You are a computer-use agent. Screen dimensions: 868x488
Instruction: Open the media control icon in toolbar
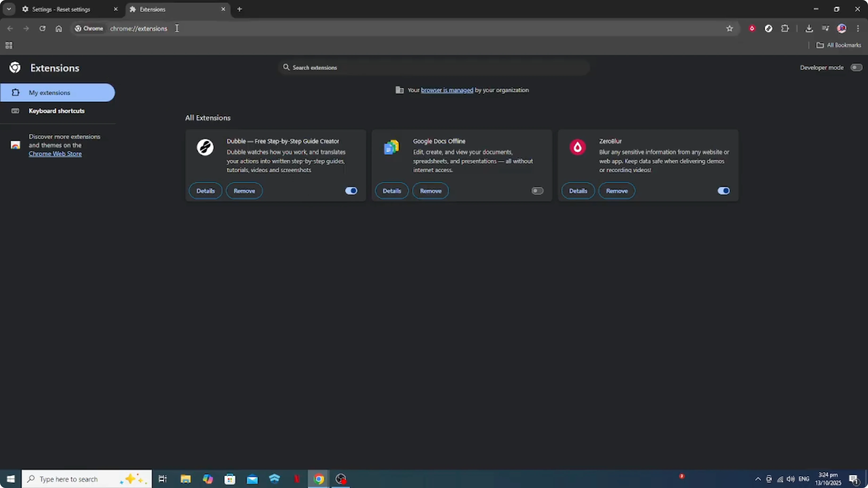tap(825, 29)
